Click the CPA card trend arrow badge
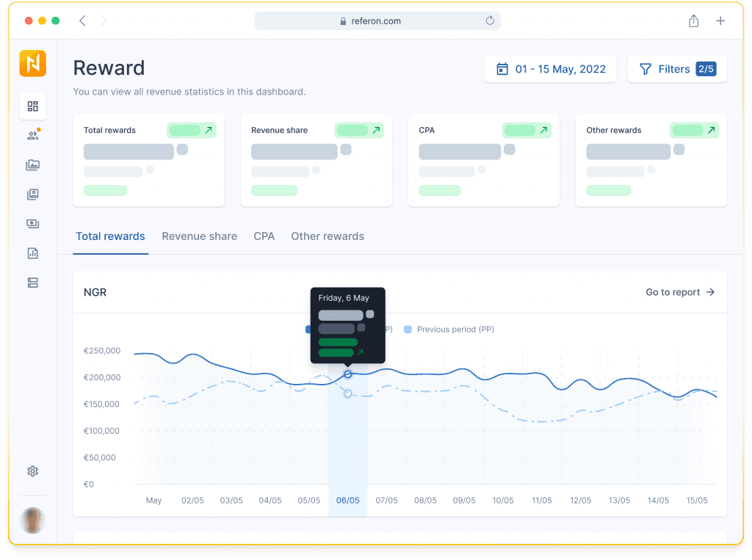The height and width of the screenshot is (560, 752). click(527, 130)
